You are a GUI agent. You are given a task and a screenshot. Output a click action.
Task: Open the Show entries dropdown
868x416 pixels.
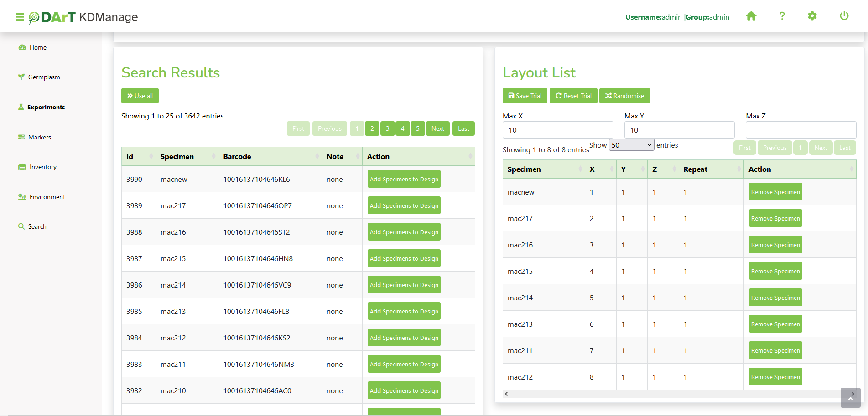pyautogui.click(x=631, y=145)
